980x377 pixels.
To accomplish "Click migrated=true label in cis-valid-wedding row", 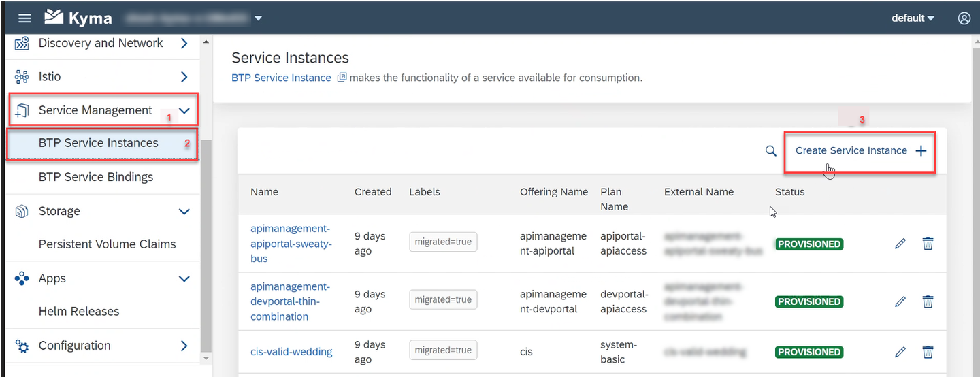I will coord(443,350).
